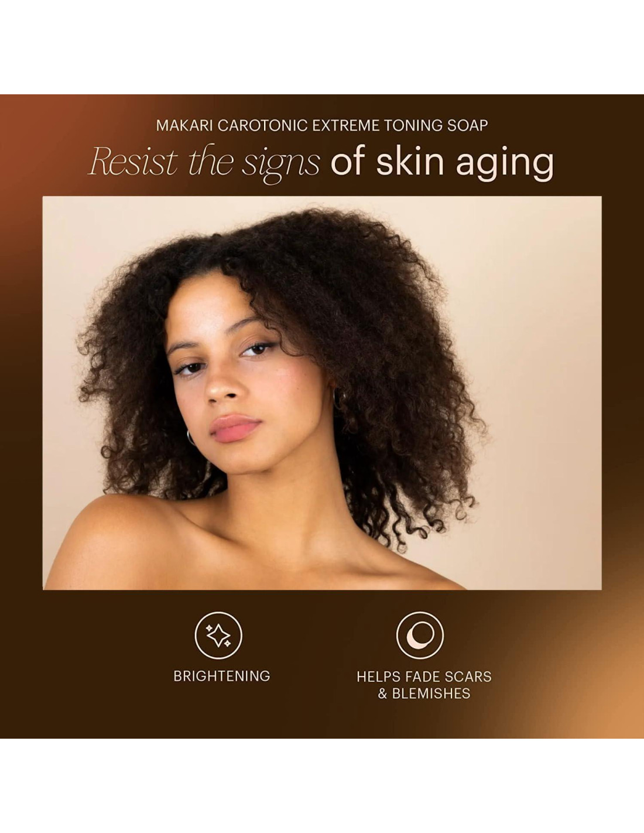Click the Makari Carotonic Extreme Toning Soap title
This screenshot has width=644, height=833.
pos(322,125)
